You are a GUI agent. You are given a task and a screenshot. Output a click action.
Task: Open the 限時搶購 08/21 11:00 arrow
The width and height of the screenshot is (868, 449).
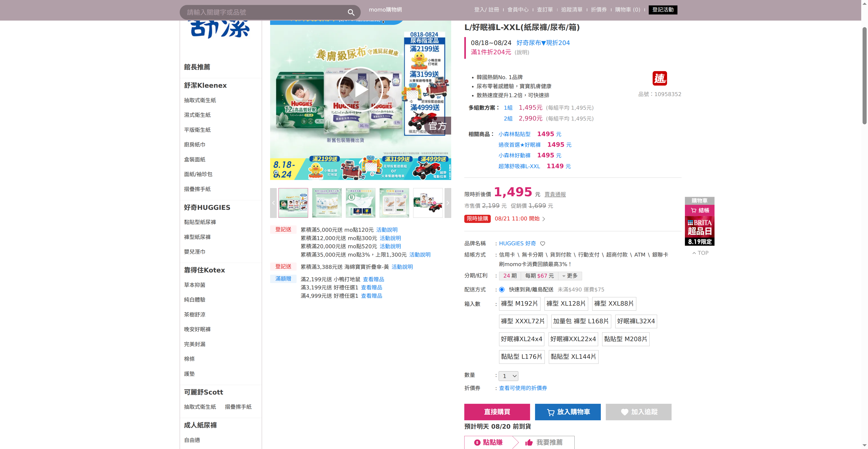coord(543,219)
